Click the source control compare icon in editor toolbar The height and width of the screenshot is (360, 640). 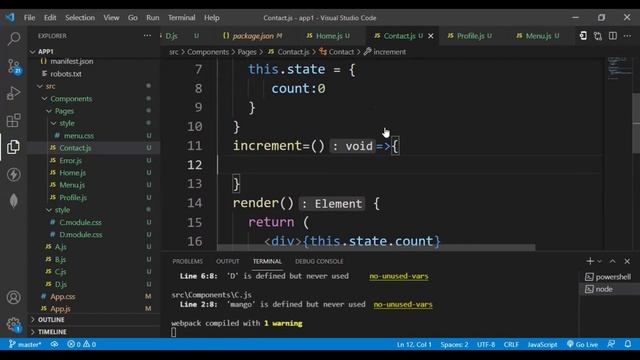pyautogui.click(x=598, y=36)
